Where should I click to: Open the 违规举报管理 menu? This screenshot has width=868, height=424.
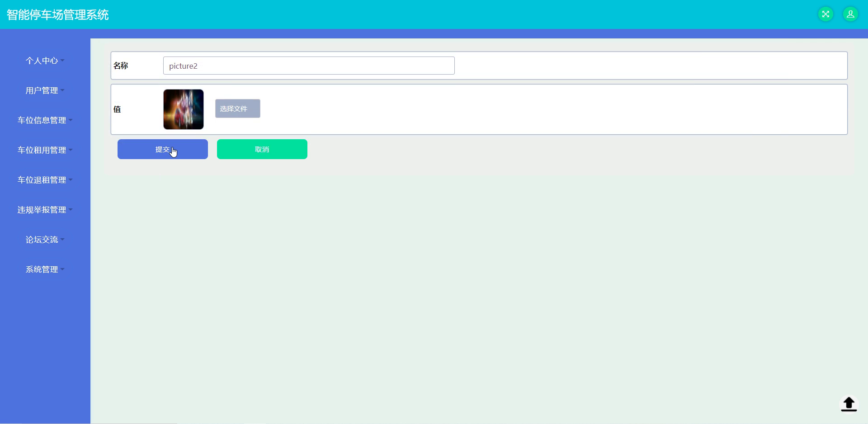point(45,210)
